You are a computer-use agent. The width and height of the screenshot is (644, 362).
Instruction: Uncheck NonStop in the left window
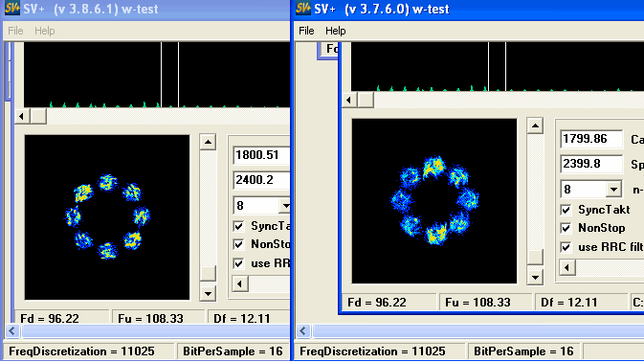click(x=238, y=244)
